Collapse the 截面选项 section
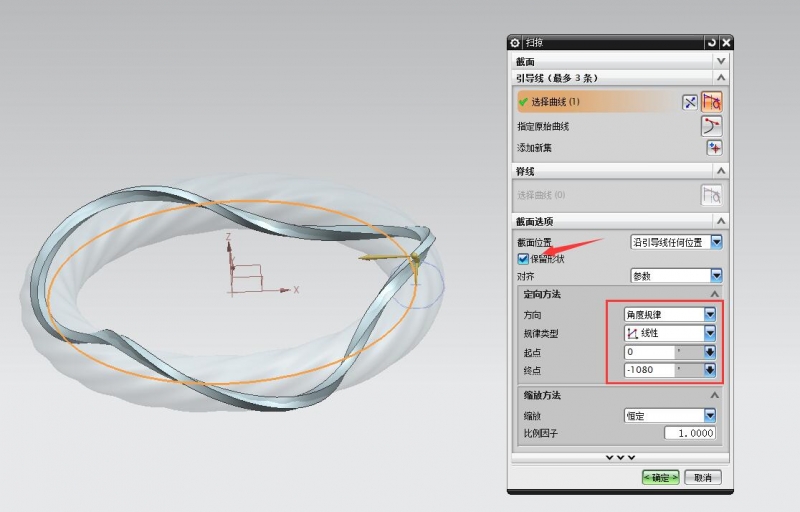The height and width of the screenshot is (512, 800). pyautogui.click(x=721, y=221)
